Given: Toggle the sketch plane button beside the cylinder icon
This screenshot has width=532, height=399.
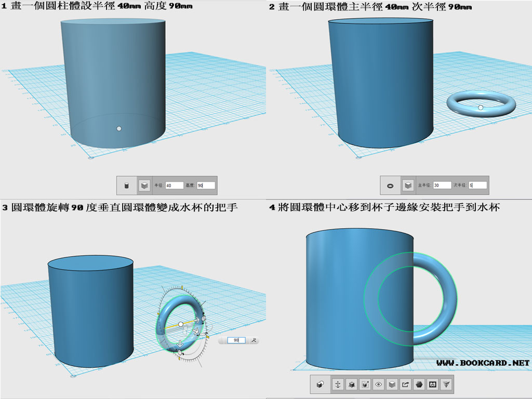Looking at the screenshot, I should [x=144, y=185].
